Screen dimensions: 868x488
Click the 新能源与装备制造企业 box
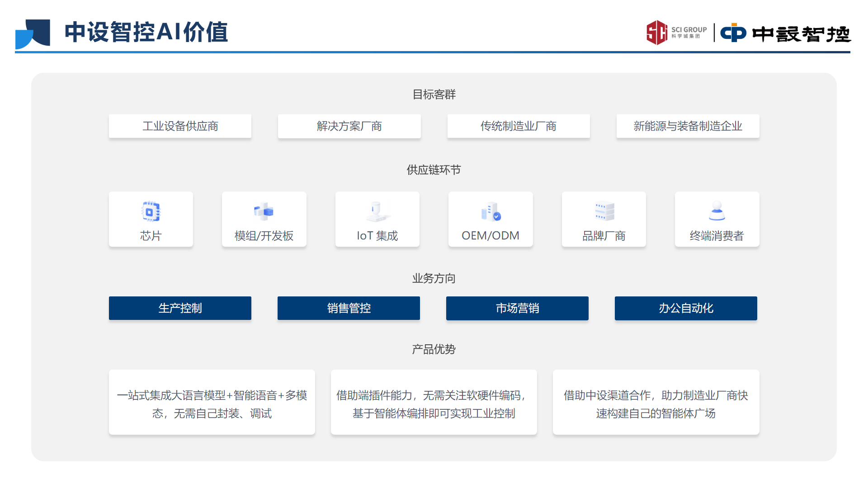[x=688, y=126]
